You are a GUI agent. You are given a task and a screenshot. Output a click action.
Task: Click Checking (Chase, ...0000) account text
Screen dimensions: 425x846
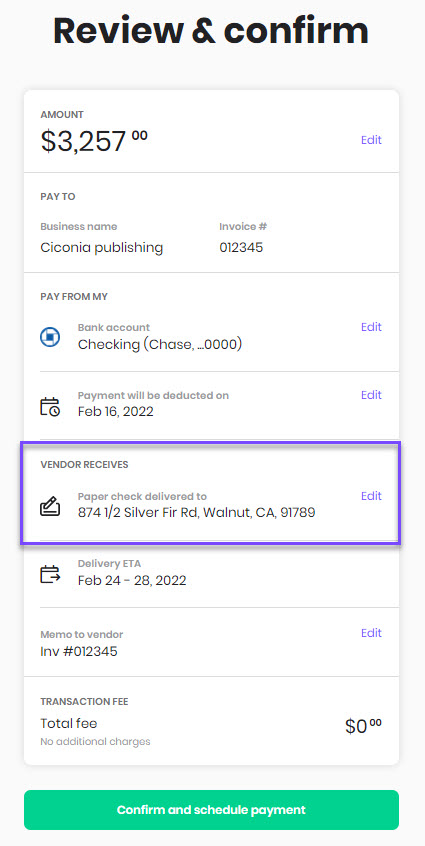point(160,344)
